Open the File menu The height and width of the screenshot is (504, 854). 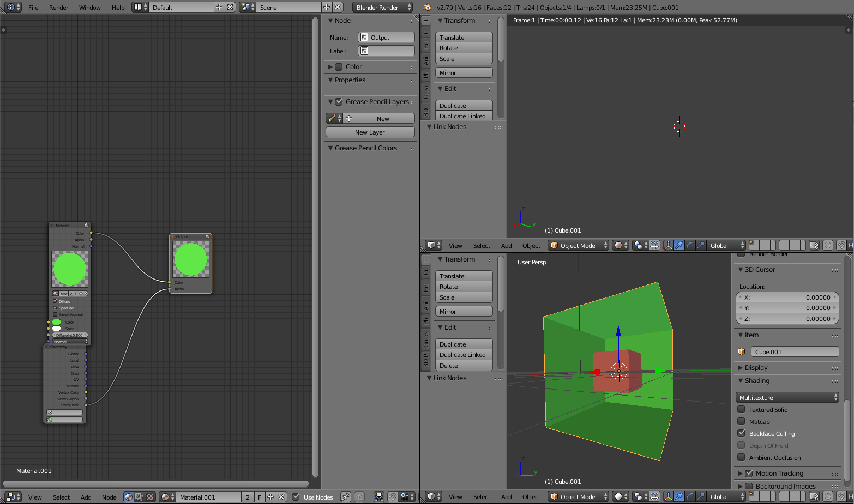33,8
